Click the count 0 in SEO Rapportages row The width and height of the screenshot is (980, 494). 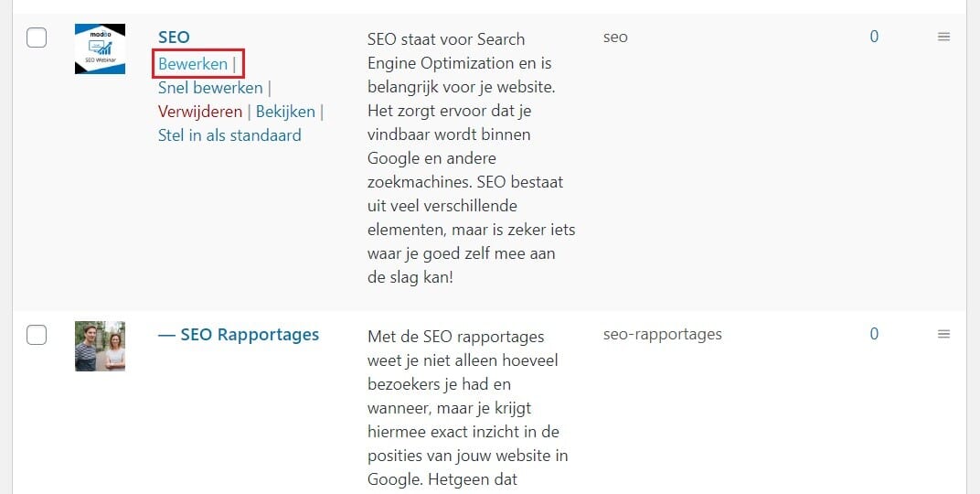pos(874,335)
